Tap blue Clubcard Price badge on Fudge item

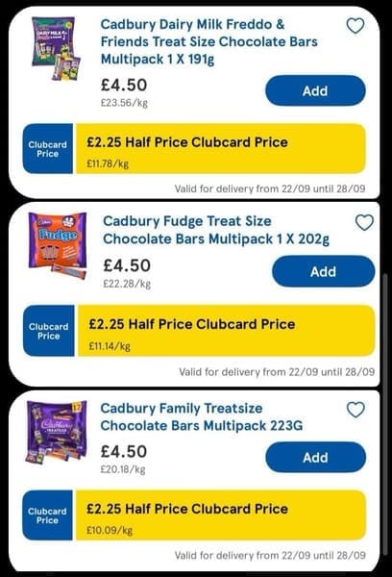(x=49, y=331)
